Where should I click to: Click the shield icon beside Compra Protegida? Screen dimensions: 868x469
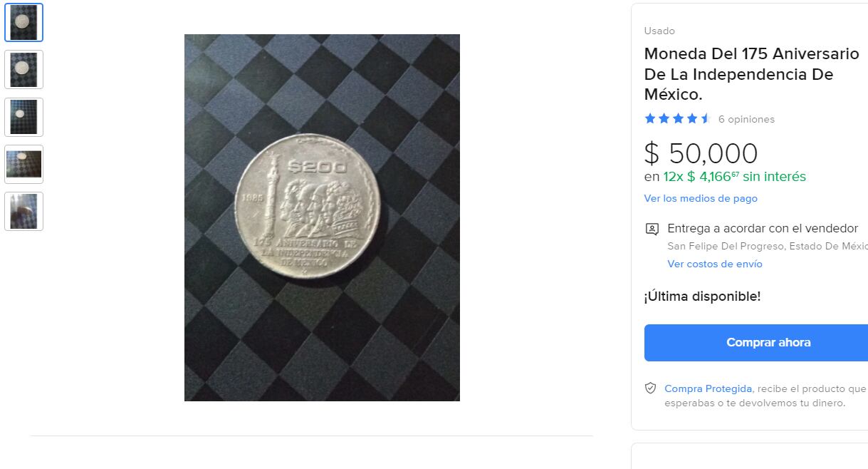coord(650,388)
